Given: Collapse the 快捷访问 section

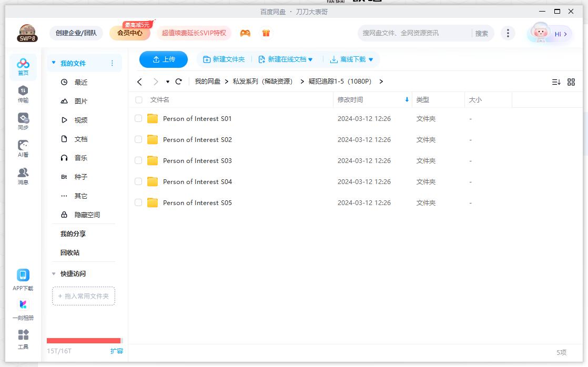Looking at the screenshot, I should [x=53, y=273].
